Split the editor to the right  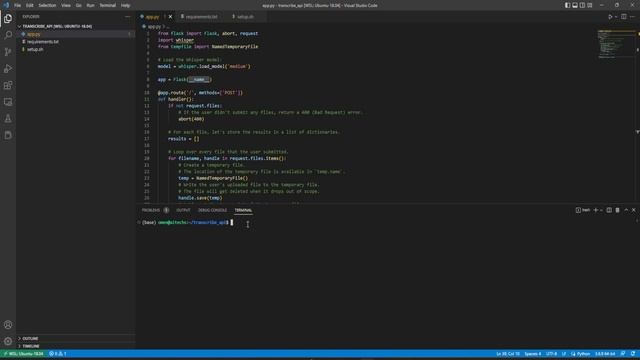[x=624, y=17]
